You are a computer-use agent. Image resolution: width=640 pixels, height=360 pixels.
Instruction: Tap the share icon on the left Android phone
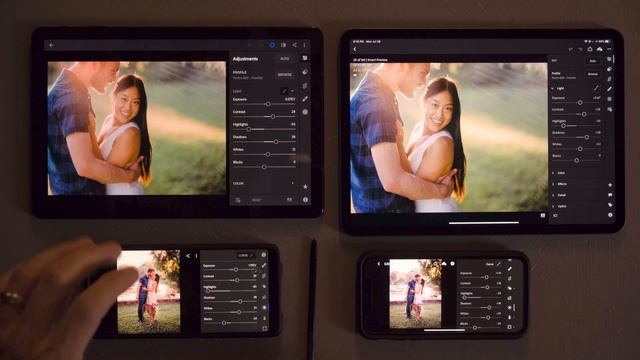coord(188,256)
